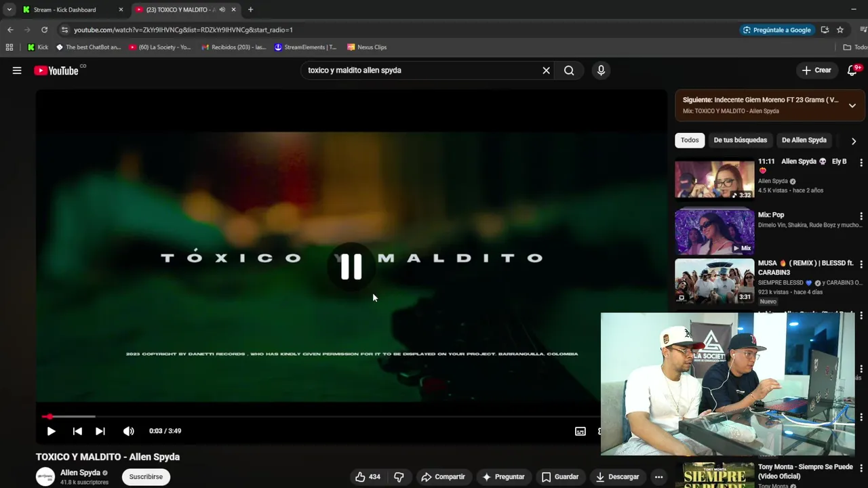The width and height of the screenshot is (868, 488).
Task: Click the play button in player controls
Action: coord(51,431)
